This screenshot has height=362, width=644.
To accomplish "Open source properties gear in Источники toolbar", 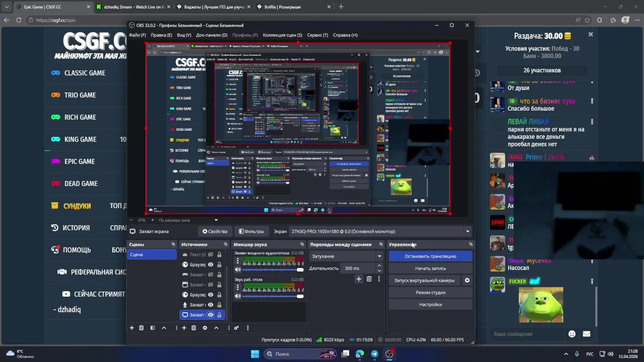I will point(205,328).
